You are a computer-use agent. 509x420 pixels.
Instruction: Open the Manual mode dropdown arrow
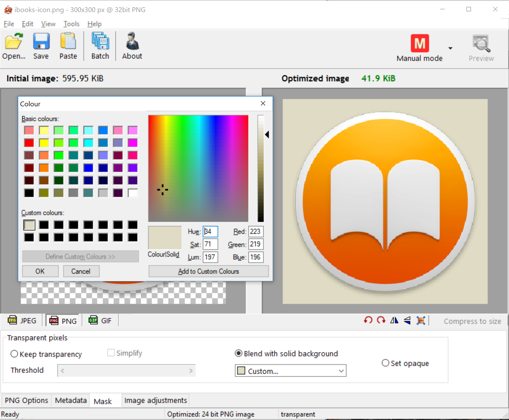(x=450, y=48)
